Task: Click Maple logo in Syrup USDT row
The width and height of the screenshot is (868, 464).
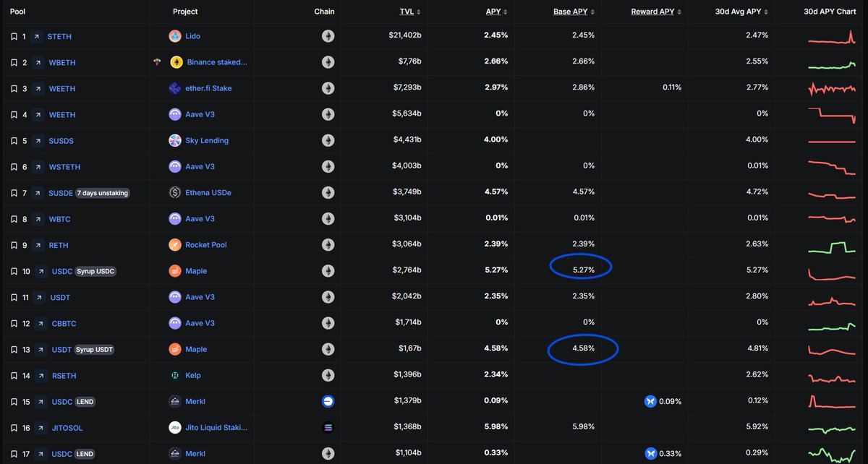Action: point(175,349)
